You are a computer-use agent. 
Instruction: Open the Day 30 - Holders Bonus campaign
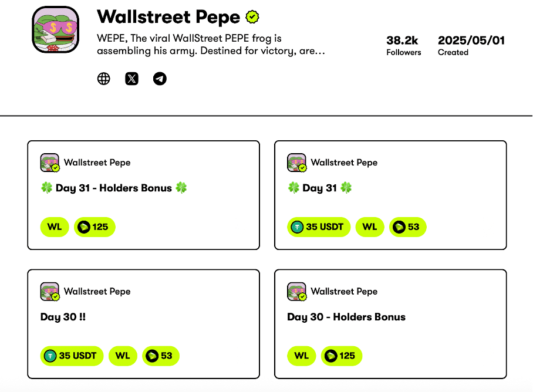pyautogui.click(x=346, y=317)
